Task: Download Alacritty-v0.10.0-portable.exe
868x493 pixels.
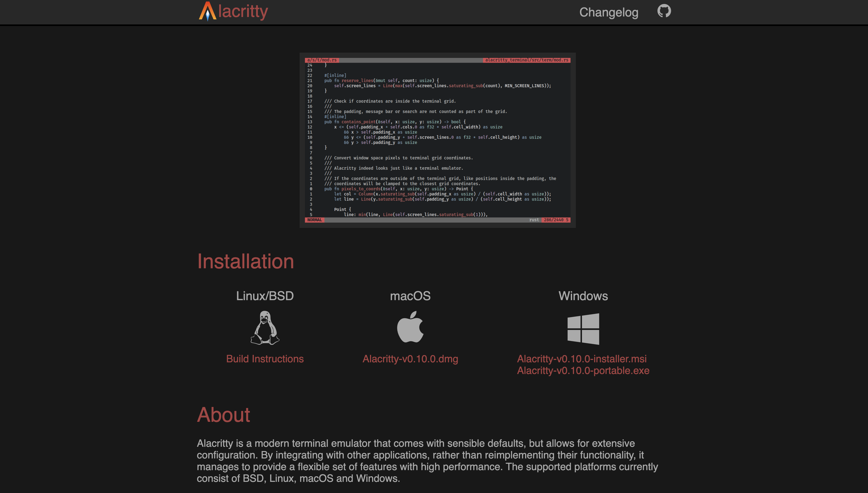Action: tap(583, 371)
